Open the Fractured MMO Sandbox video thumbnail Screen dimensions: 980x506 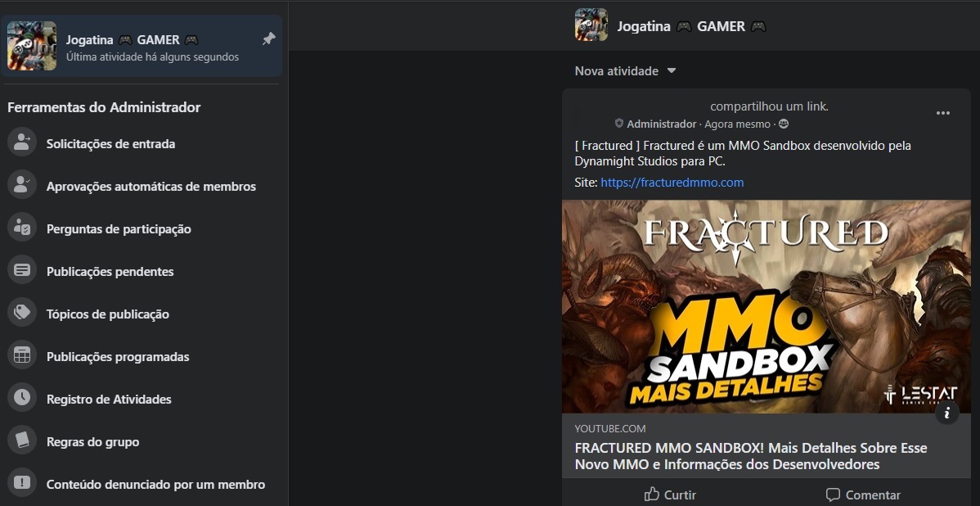[x=766, y=306]
